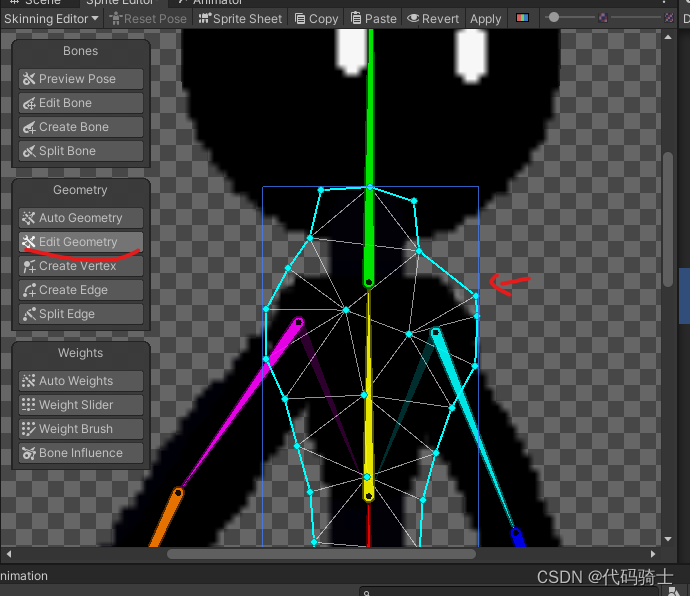
Task: Click Revert to discard changes
Action: [x=433, y=19]
